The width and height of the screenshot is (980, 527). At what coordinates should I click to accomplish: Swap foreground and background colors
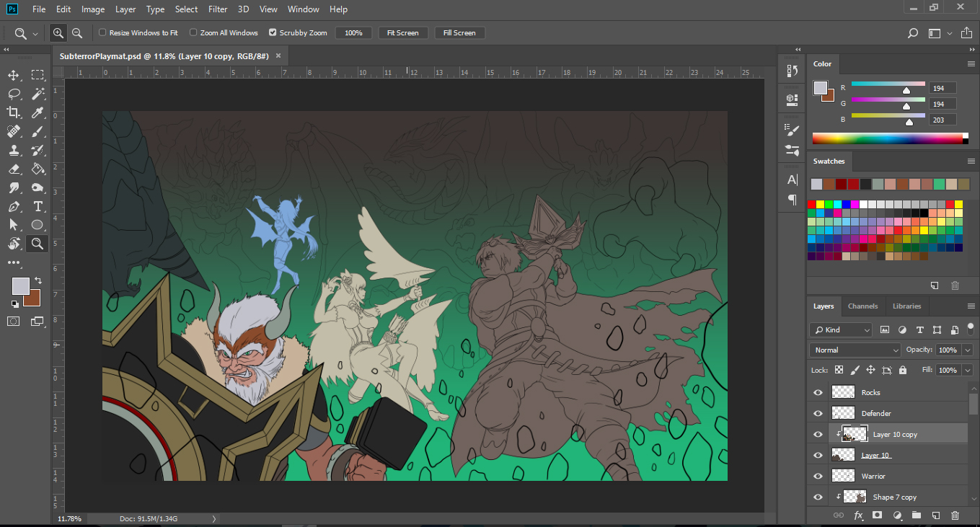(x=37, y=280)
